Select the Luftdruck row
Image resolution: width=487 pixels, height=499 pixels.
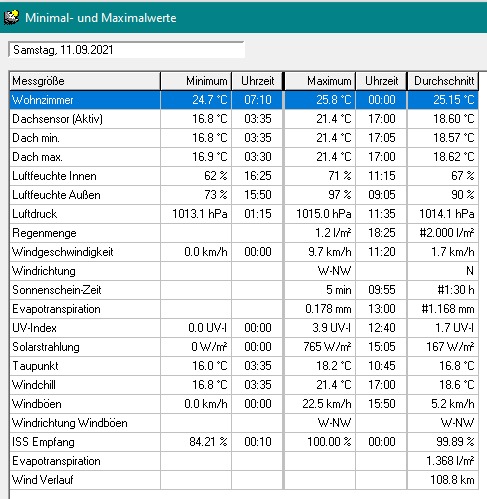point(244,214)
